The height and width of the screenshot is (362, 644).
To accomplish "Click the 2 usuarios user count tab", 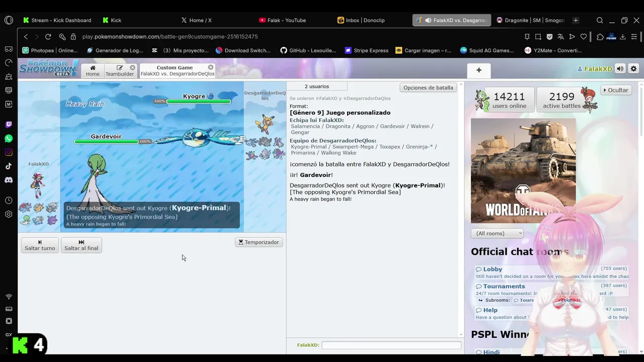I will 316,86.
